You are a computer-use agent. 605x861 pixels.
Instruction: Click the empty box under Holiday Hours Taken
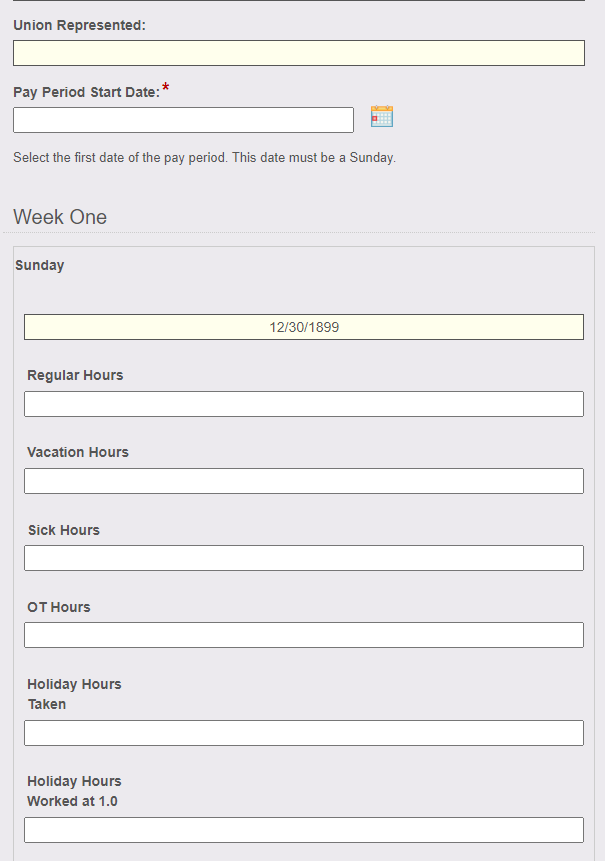[304, 733]
